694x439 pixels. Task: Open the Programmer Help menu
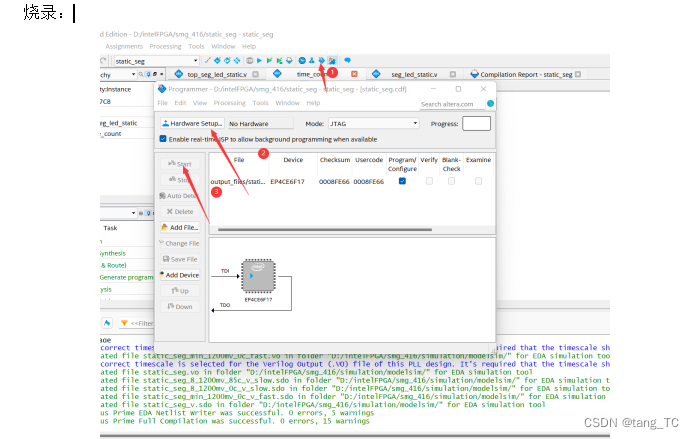coord(313,103)
